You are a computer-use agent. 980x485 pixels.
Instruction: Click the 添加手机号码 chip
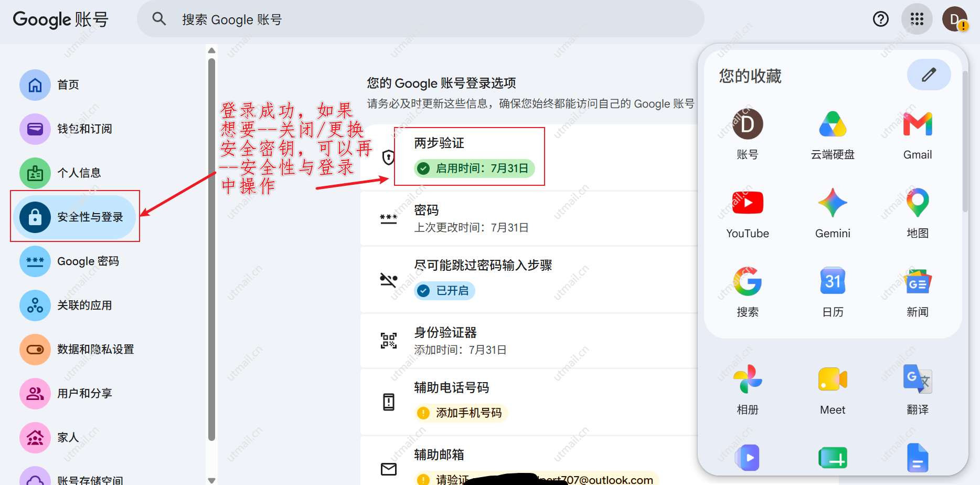pyautogui.click(x=461, y=413)
